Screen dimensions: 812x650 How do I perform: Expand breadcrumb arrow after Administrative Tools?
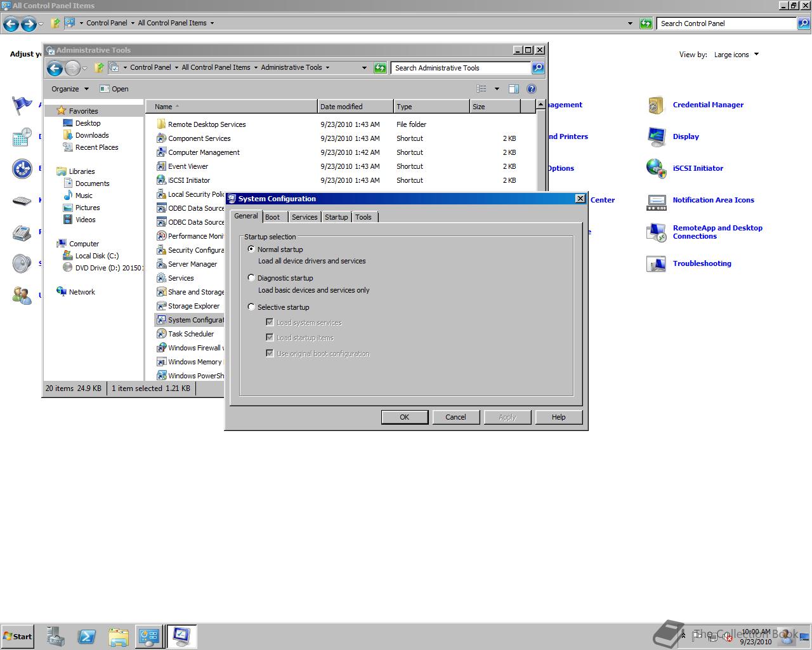point(327,67)
